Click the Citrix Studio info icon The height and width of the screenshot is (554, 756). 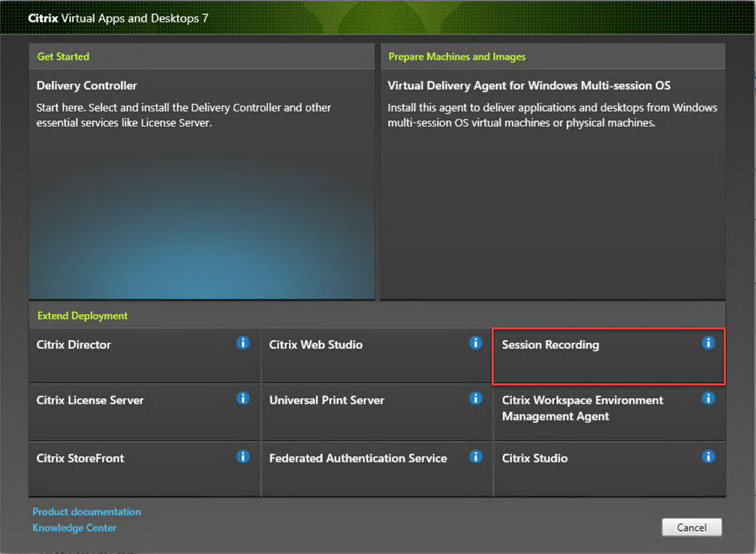pyautogui.click(x=708, y=456)
